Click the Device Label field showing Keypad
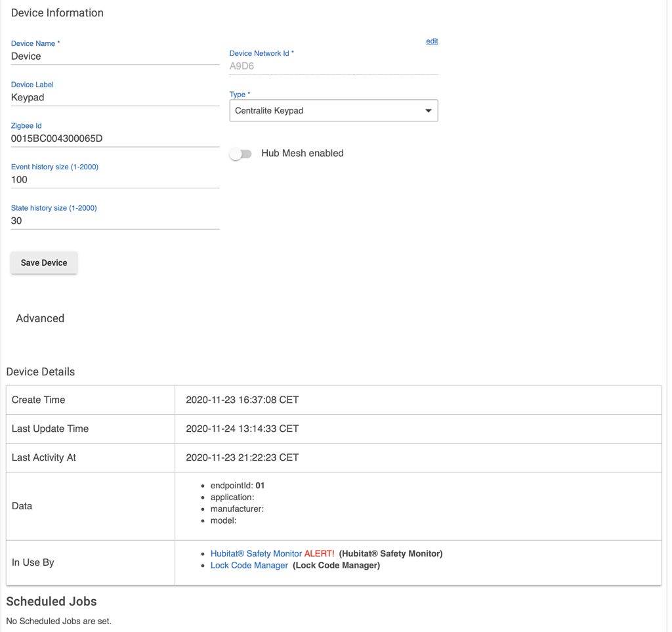The image size is (672, 632). point(115,97)
